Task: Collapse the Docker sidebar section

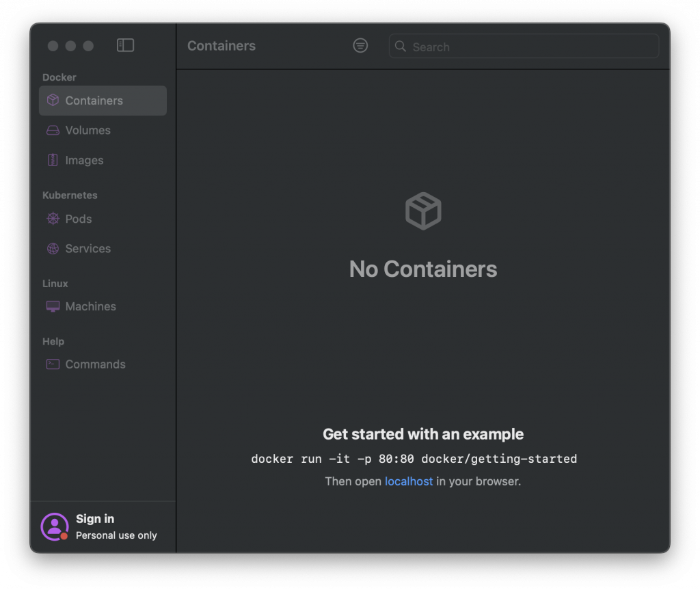Action: pyautogui.click(x=59, y=77)
